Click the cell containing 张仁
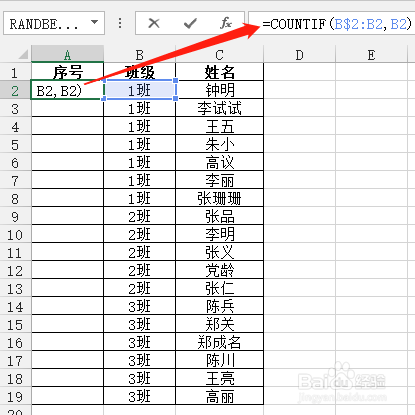The width and height of the screenshot is (415, 415). coord(219,288)
